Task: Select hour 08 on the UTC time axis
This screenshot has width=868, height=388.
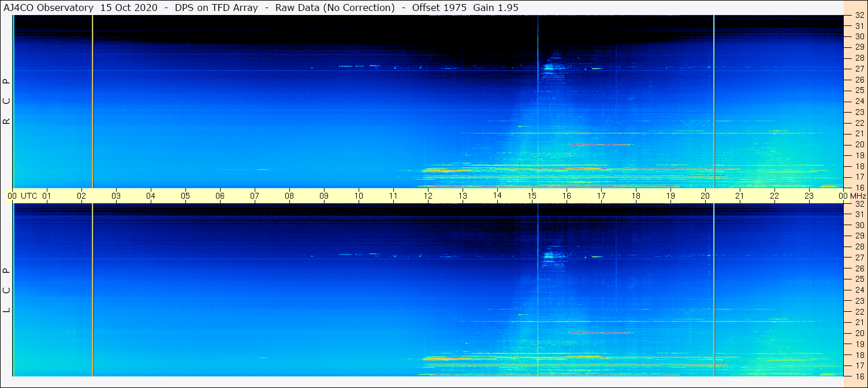Action: (x=289, y=196)
